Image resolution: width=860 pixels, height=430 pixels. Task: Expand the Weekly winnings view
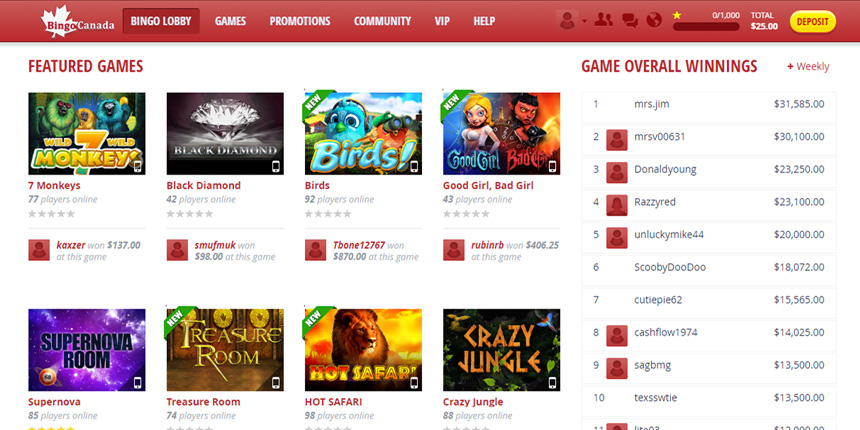[808, 66]
